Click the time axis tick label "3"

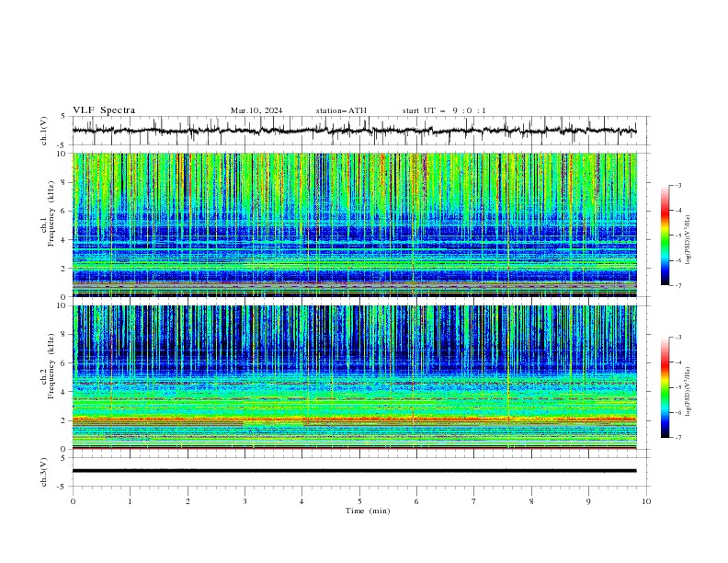[245, 501]
